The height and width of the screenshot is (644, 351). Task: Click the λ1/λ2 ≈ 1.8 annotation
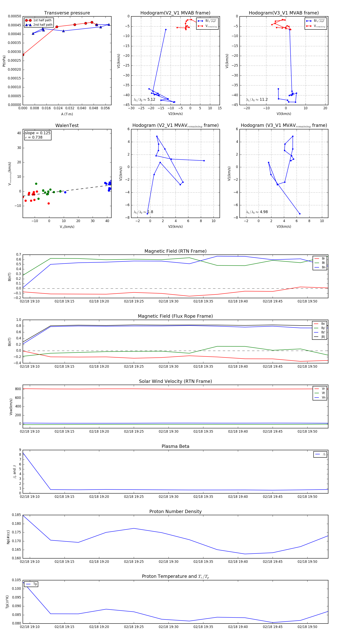point(143,212)
